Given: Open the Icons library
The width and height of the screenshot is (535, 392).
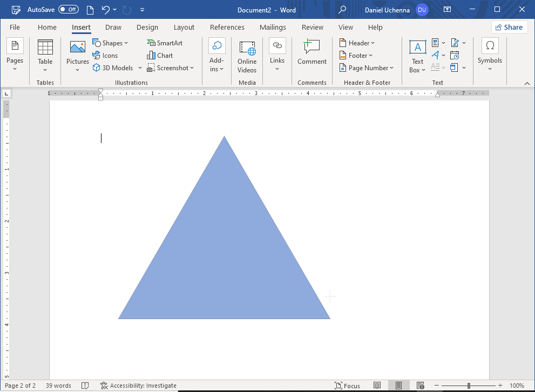Looking at the screenshot, I should click(105, 55).
